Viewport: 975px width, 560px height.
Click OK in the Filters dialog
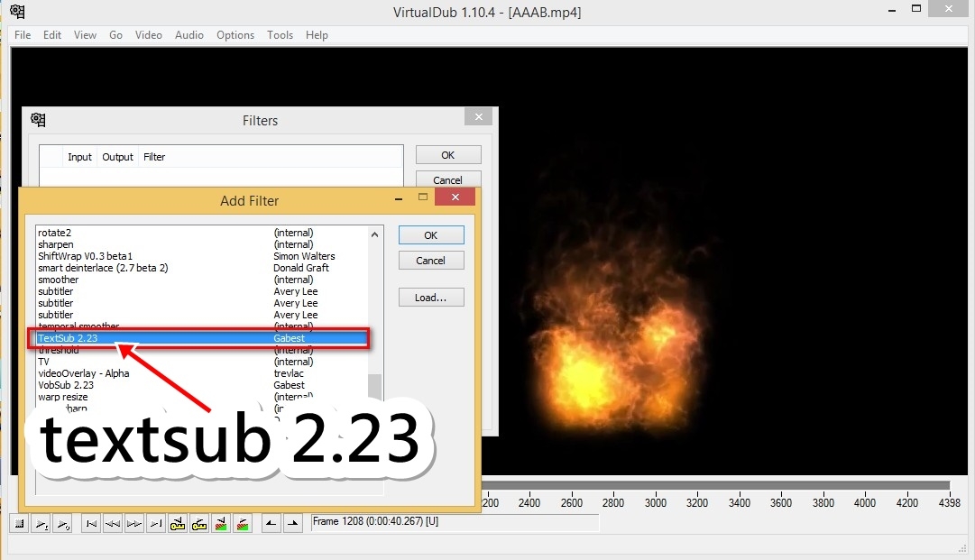point(448,155)
